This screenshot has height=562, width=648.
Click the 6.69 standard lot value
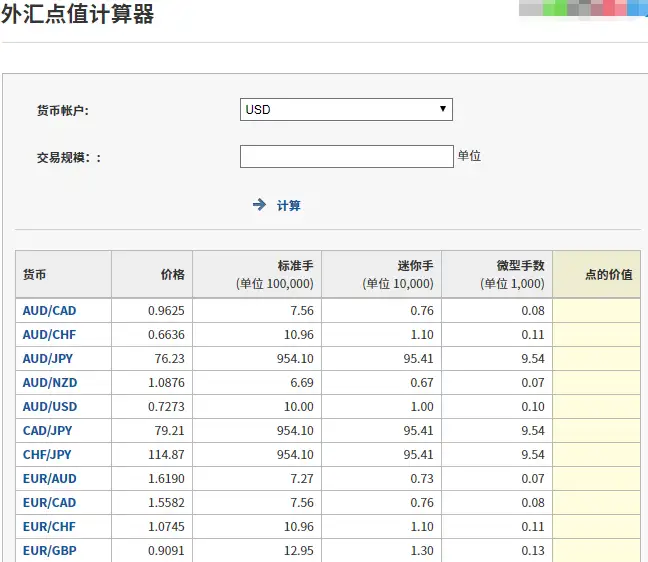[x=302, y=383]
